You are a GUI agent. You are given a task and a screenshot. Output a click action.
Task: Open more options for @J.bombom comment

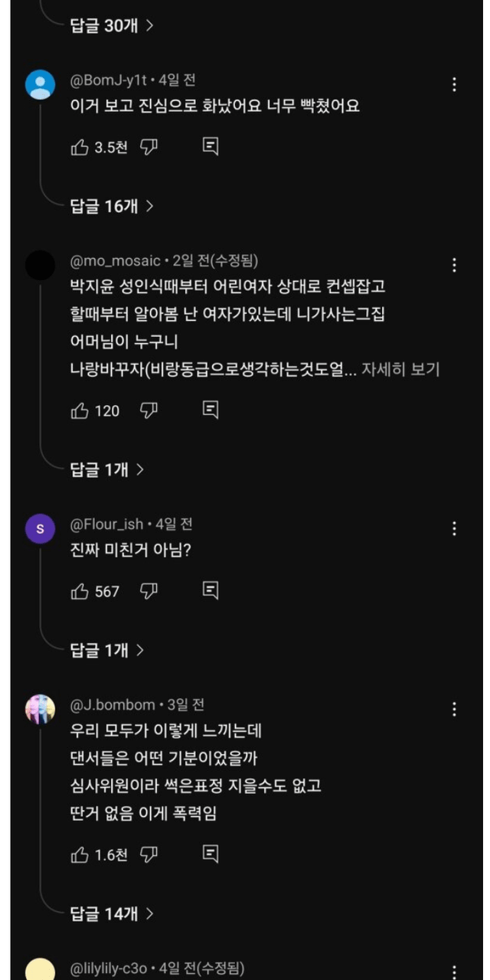pyautogui.click(x=454, y=710)
